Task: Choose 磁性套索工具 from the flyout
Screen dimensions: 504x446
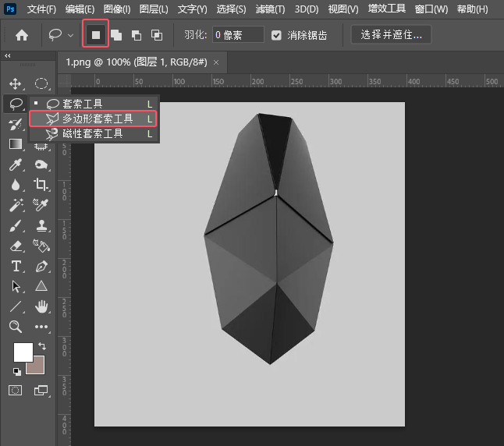Action: [x=93, y=133]
